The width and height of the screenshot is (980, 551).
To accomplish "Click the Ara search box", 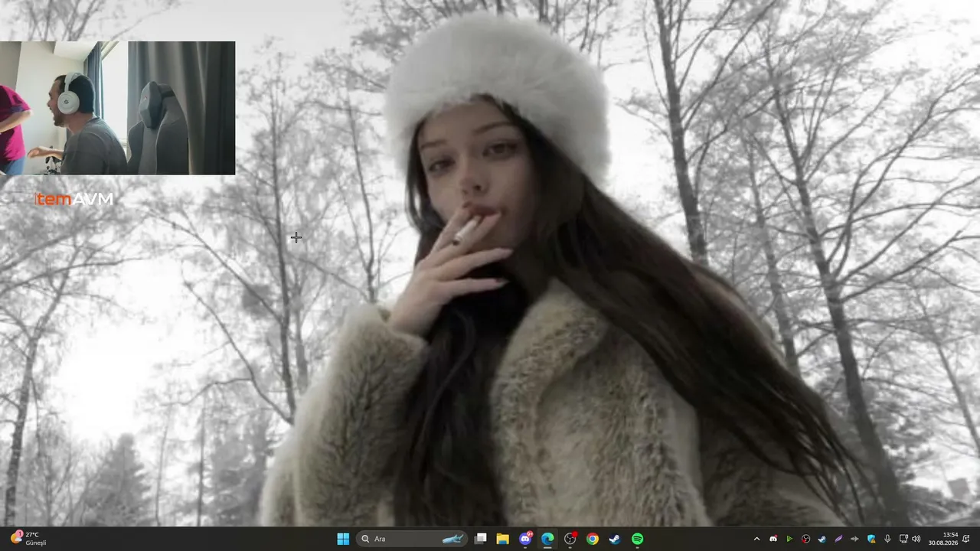I will pyautogui.click(x=412, y=539).
